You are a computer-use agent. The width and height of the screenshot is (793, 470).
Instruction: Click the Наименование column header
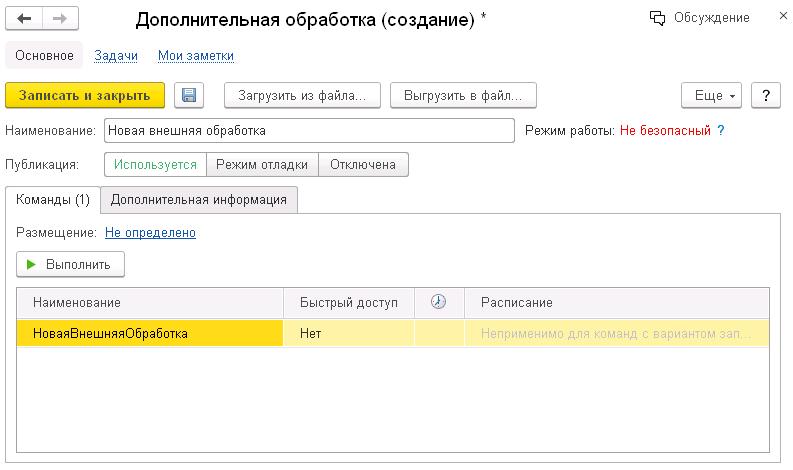click(150, 303)
